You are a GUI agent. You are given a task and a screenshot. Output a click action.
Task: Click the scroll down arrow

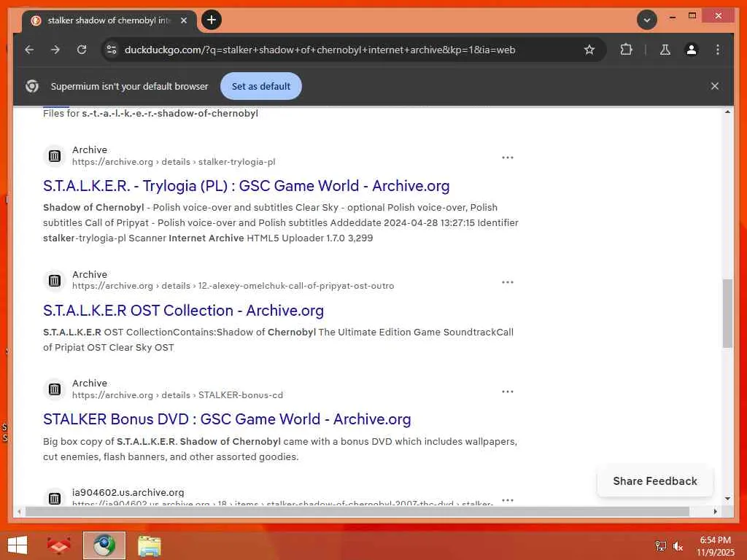point(727,499)
